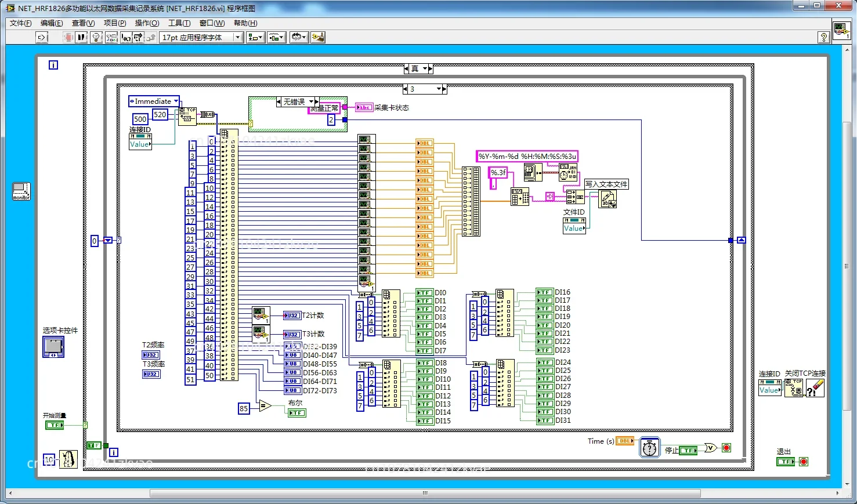Viewport: 857px width, 504px height.
Task: Click the DI0 boolean indicator terminal
Action: (425, 293)
